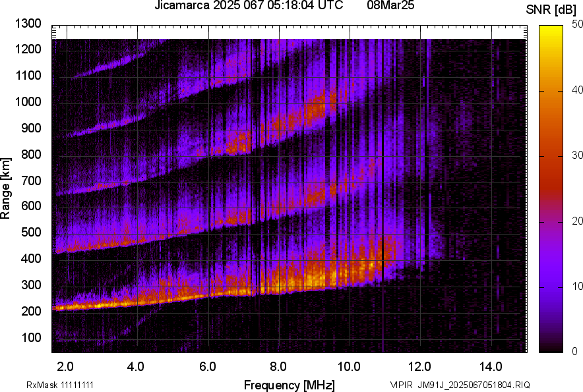Click the SNR colorbar tick label "30"
This screenshot has height=392, width=583.
577,155
